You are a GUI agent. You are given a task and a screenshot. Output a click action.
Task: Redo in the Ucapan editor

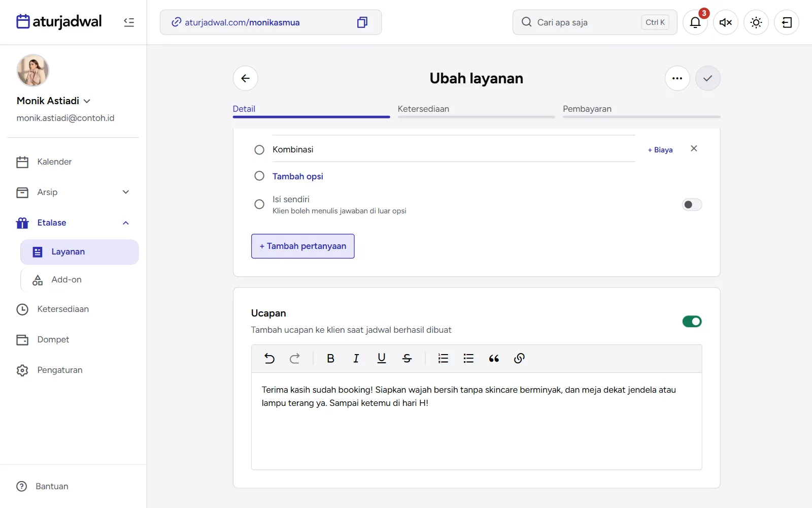[295, 359]
